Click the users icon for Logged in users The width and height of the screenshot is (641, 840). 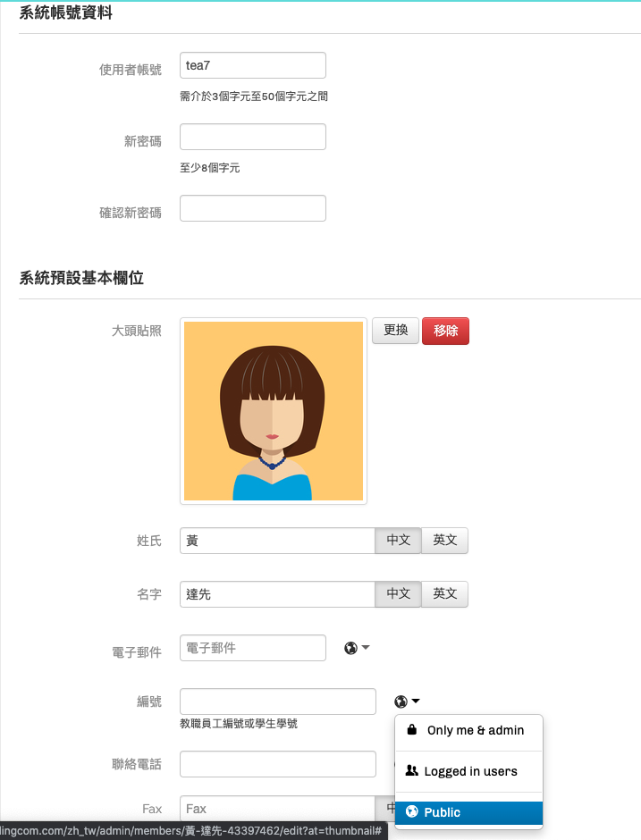[x=412, y=770]
